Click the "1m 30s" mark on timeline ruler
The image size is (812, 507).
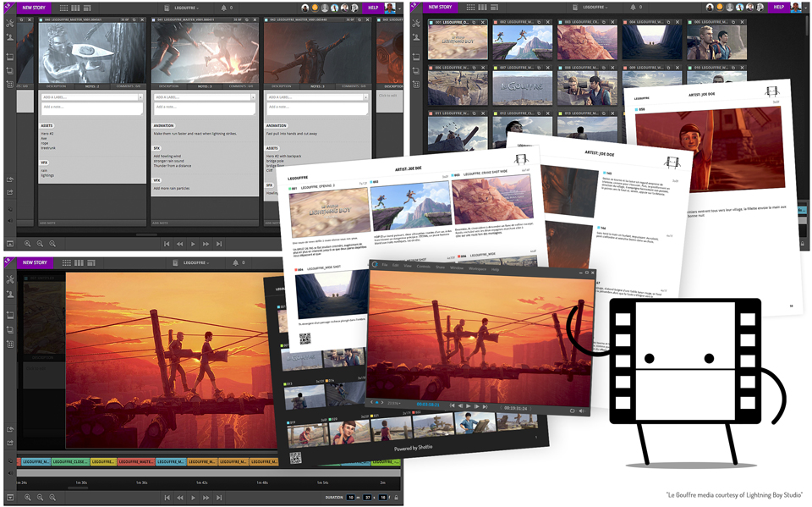[x=81, y=482]
